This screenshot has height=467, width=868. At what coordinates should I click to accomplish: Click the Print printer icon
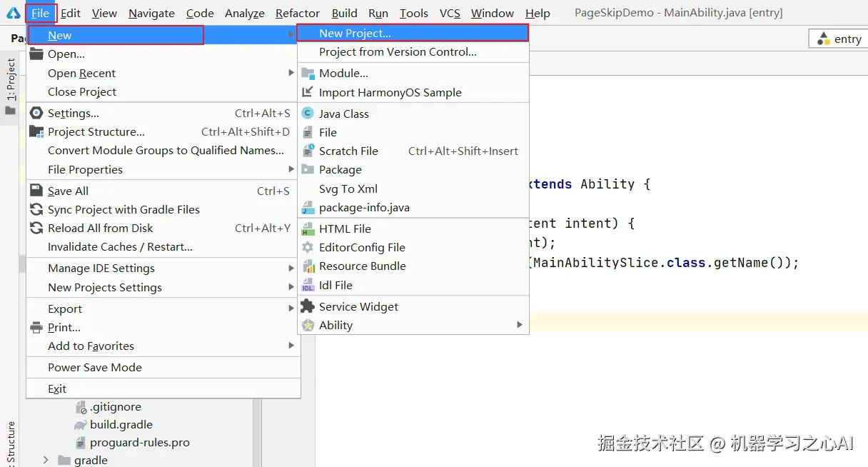point(36,327)
